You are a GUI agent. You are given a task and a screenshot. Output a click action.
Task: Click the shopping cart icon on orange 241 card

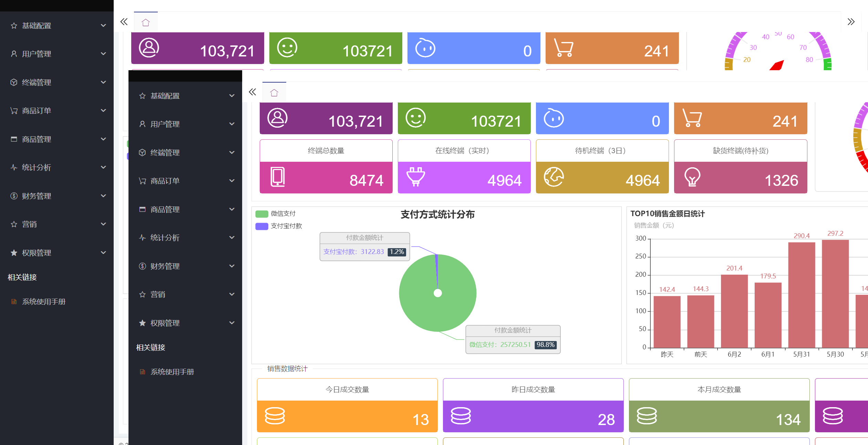pos(692,118)
